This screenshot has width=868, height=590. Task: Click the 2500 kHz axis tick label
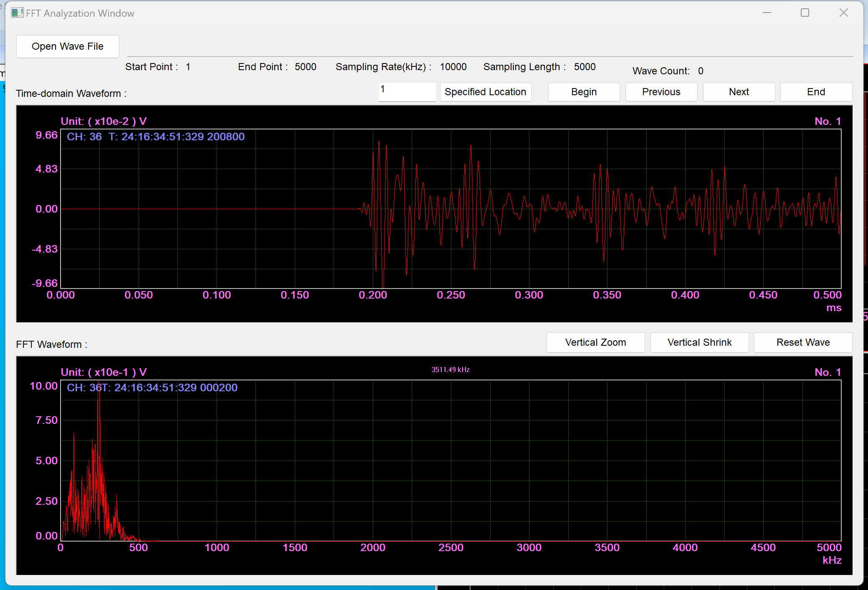[x=451, y=547]
